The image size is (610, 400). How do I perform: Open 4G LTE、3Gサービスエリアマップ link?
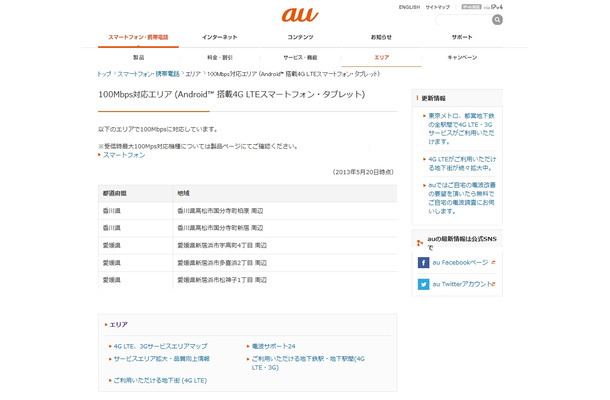coord(160,346)
